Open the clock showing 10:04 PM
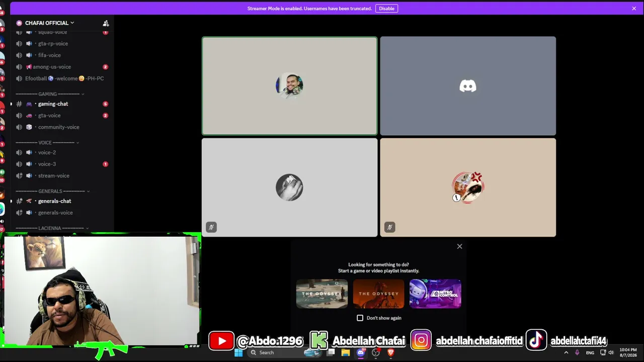The height and width of the screenshot is (362, 644). click(628, 353)
